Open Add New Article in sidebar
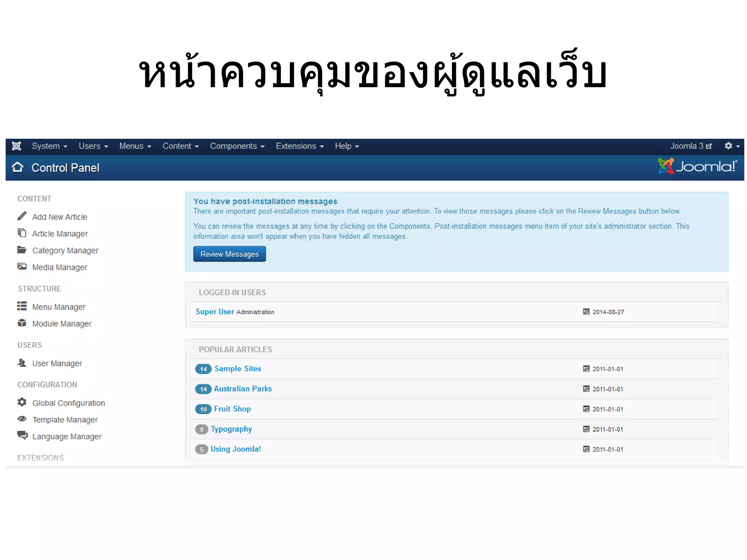This screenshot has width=747, height=560. point(59,217)
